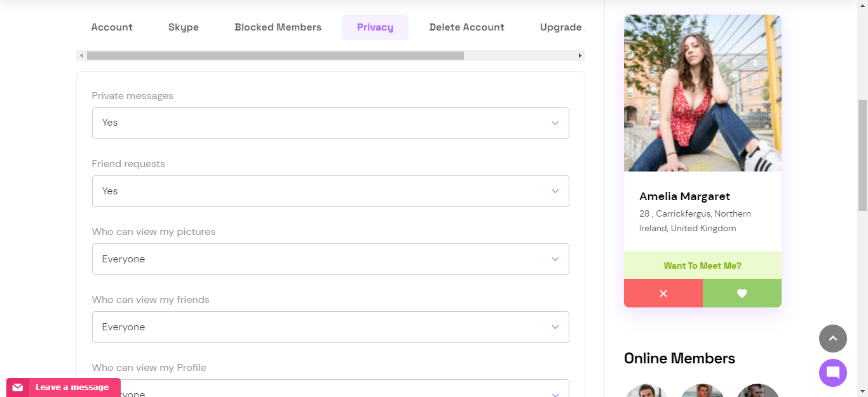The width and height of the screenshot is (868, 397).
Task: Open the purple chat bubble icon
Action: [x=833, y=373]
